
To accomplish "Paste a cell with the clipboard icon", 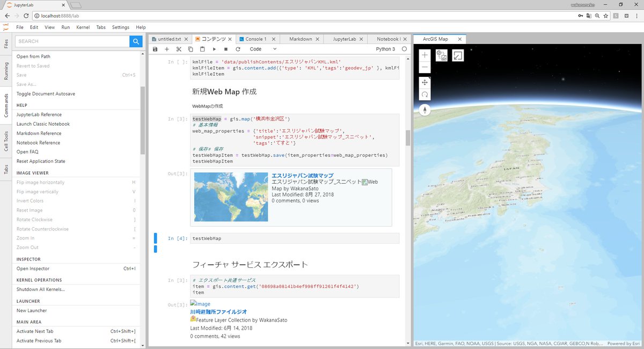I will 202,49.
